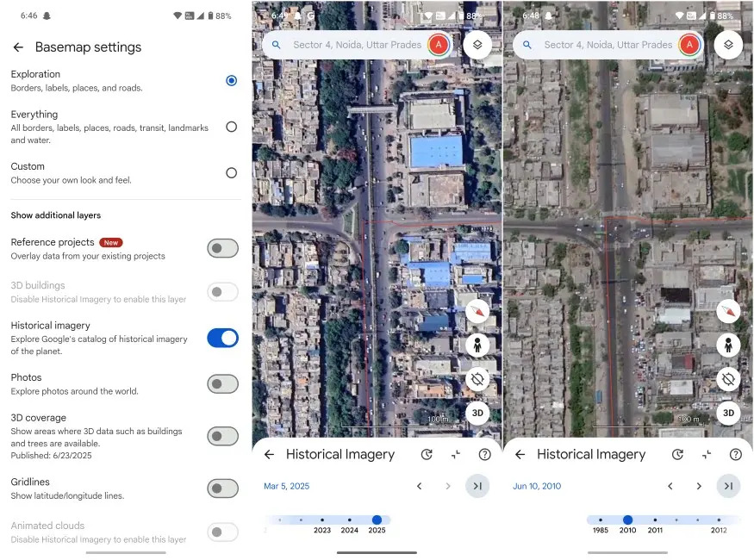
Task: Tap the 3D button on Jun 10, 2010 map
Action: tap(728, 413)
